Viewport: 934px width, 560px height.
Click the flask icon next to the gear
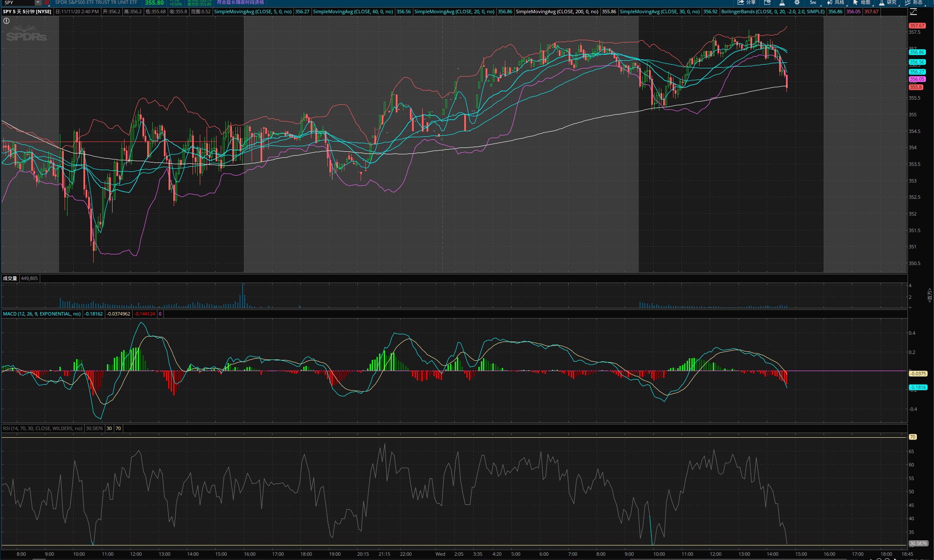tap(782, 3)
